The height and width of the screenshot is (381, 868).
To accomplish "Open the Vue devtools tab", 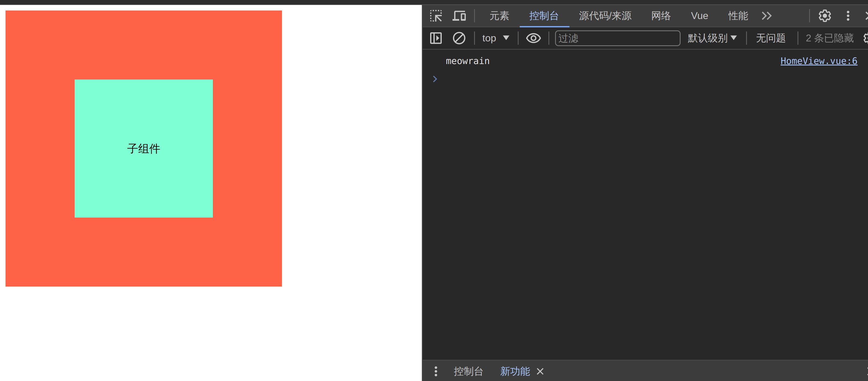I will 699,16.
